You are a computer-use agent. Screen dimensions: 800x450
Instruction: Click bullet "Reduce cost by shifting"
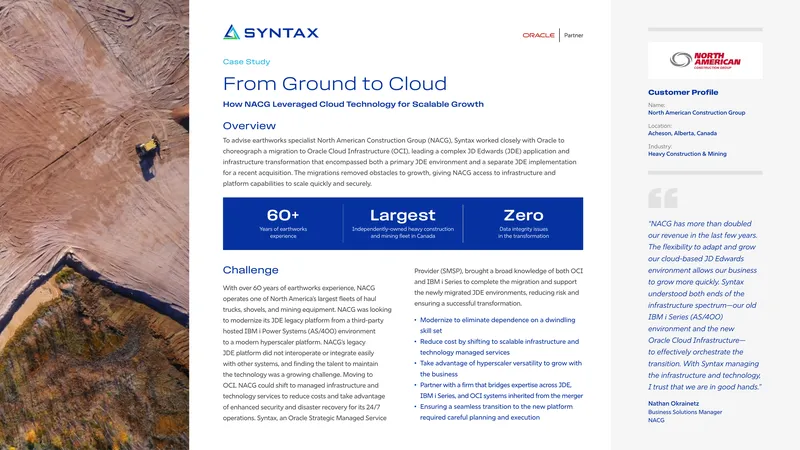pyautogui.click(x=499, y=347)
